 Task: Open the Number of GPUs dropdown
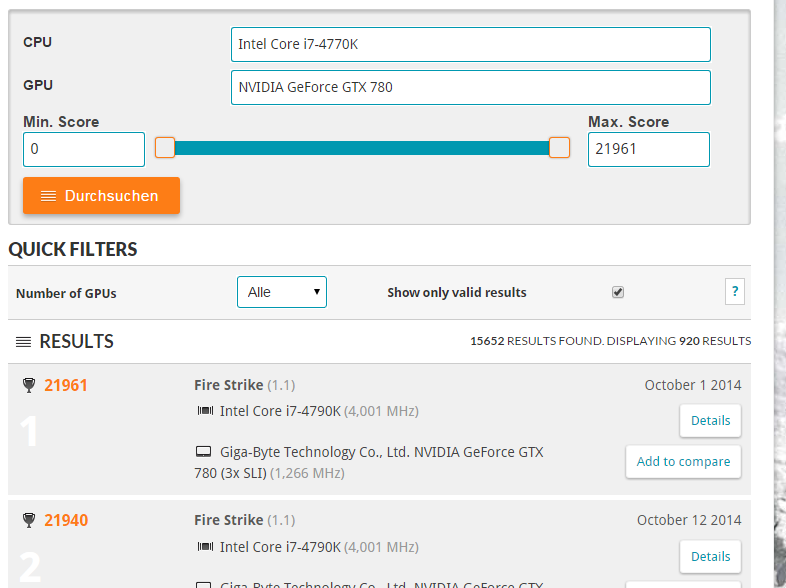(x=282, y=292)
